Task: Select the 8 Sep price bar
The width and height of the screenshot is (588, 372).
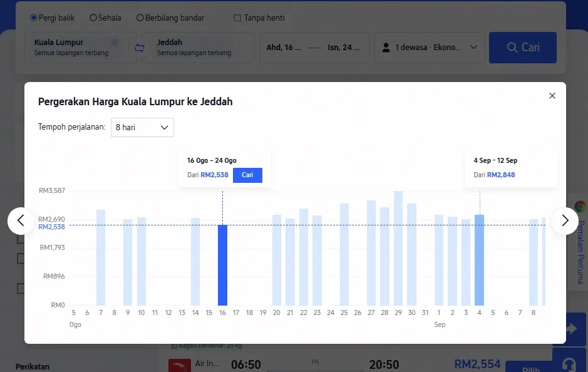Action: click(x=534, y=262)
